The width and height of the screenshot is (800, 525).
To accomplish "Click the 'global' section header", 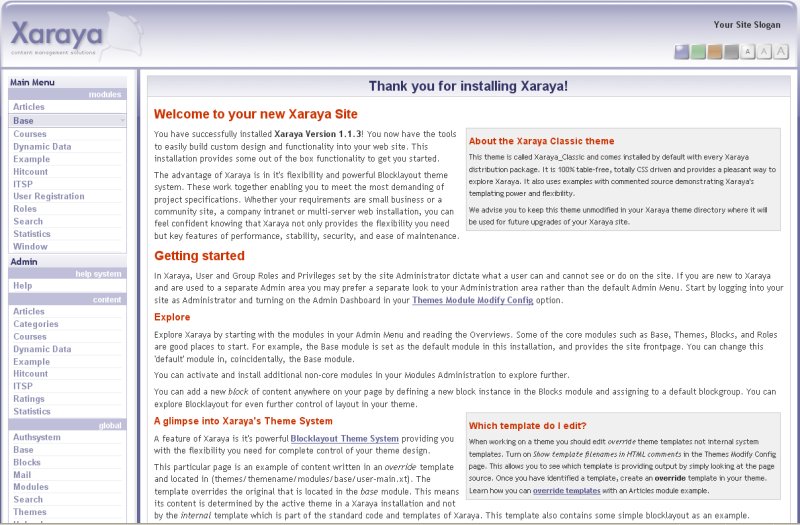I will [x=110, y=425].
